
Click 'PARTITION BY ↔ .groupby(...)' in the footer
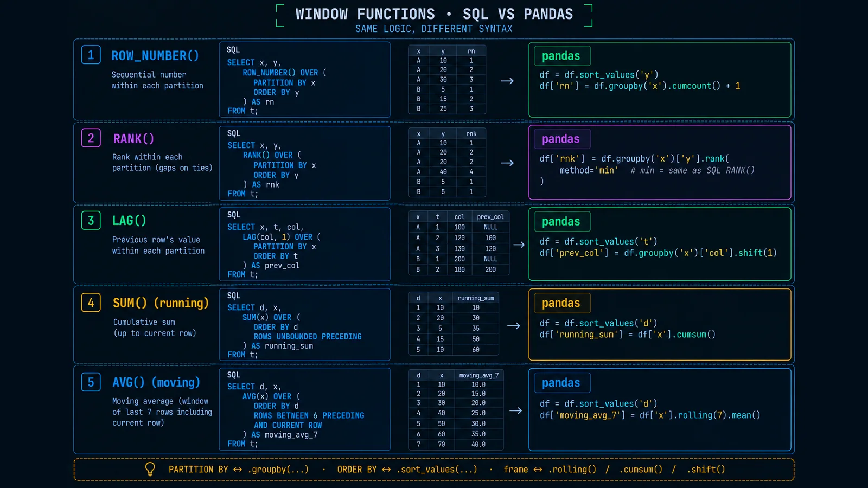tap(239, 470)
